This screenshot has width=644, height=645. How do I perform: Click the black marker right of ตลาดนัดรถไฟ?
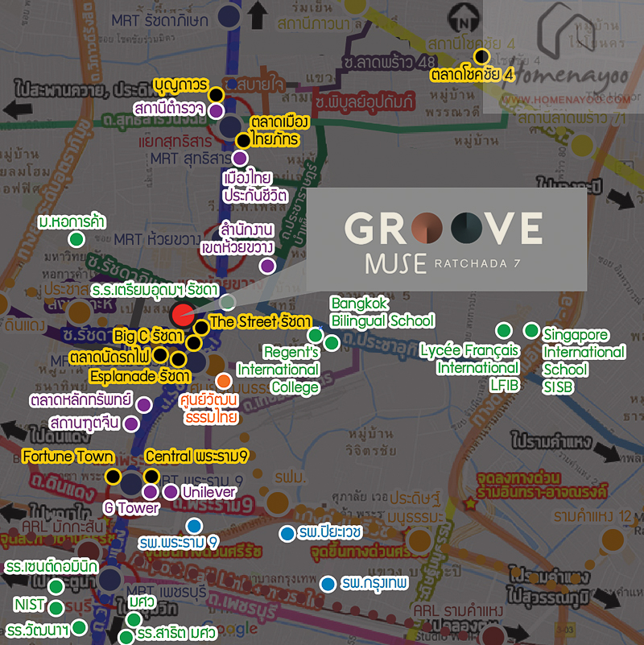tap(160, 354)
